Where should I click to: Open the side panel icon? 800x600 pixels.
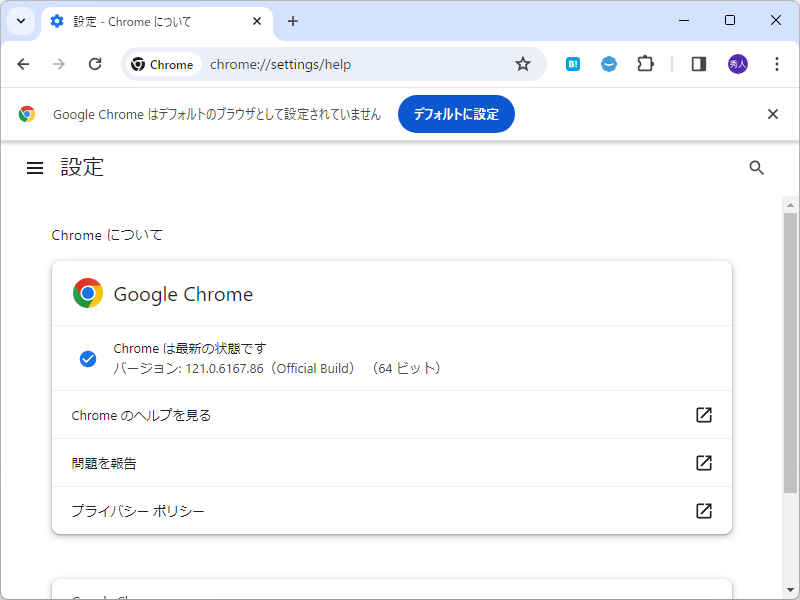[698, 63]
